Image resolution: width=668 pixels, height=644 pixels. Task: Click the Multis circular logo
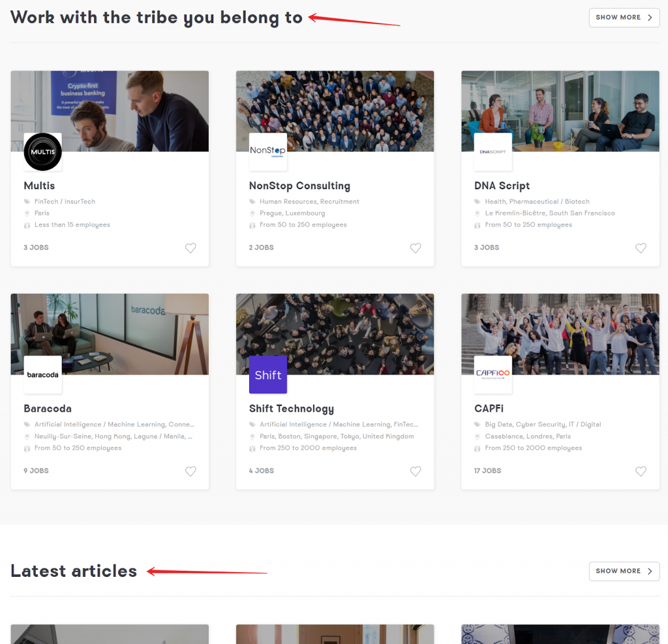42,152
